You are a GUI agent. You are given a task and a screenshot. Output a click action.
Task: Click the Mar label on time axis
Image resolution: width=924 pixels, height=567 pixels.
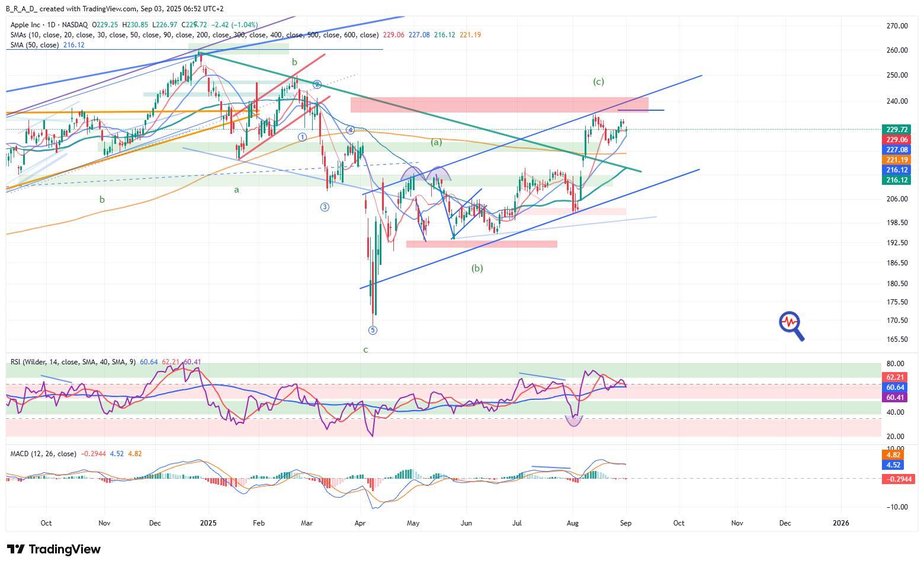(306, 523)
